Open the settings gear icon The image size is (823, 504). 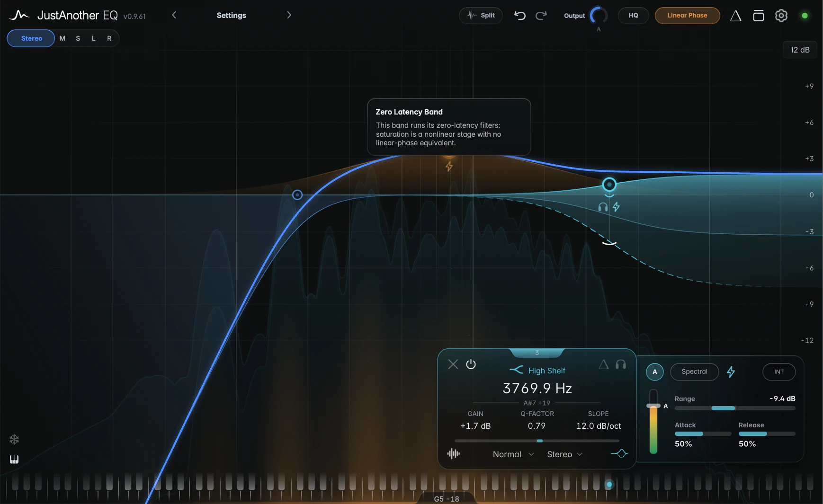[781, 16]
